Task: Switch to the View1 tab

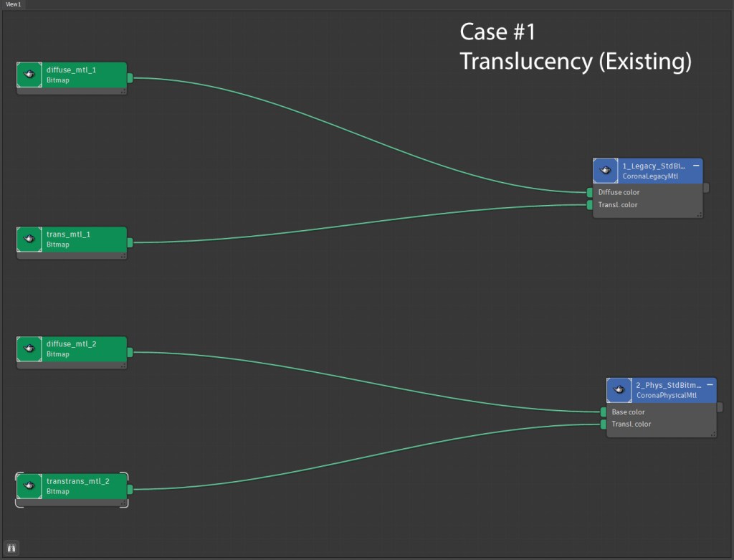Action: [13, 4]
